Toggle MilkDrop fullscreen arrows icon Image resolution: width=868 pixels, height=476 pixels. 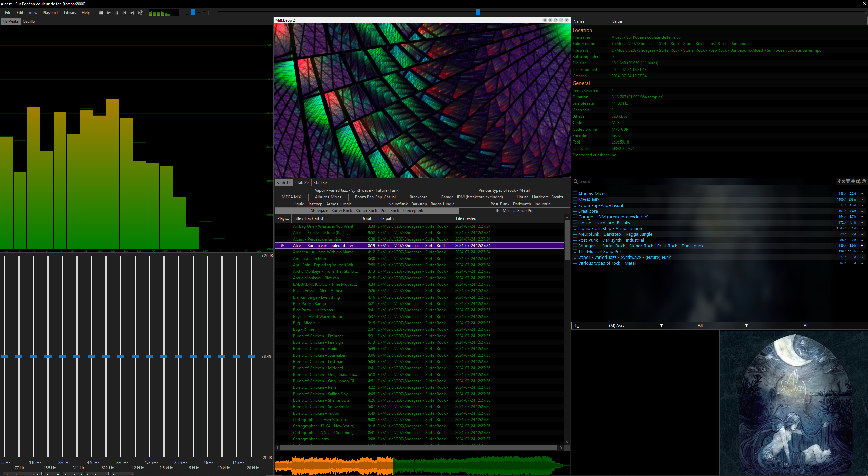coord(561,20)
